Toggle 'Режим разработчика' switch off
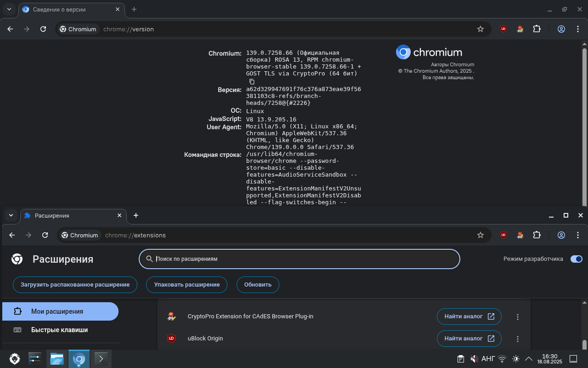The width and height of the screenshot is (588, 368). (576, 259)
